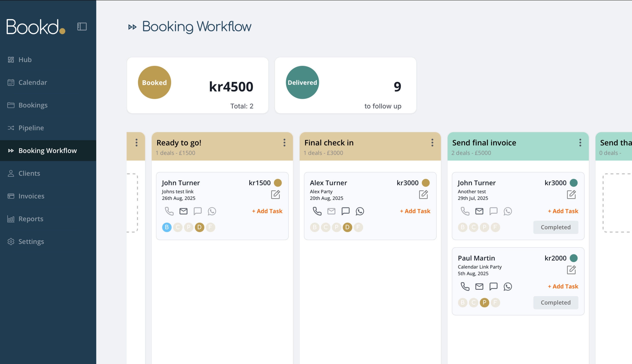Open Send final invoice column options menu
632x364 pixels.
coord(580,143)
